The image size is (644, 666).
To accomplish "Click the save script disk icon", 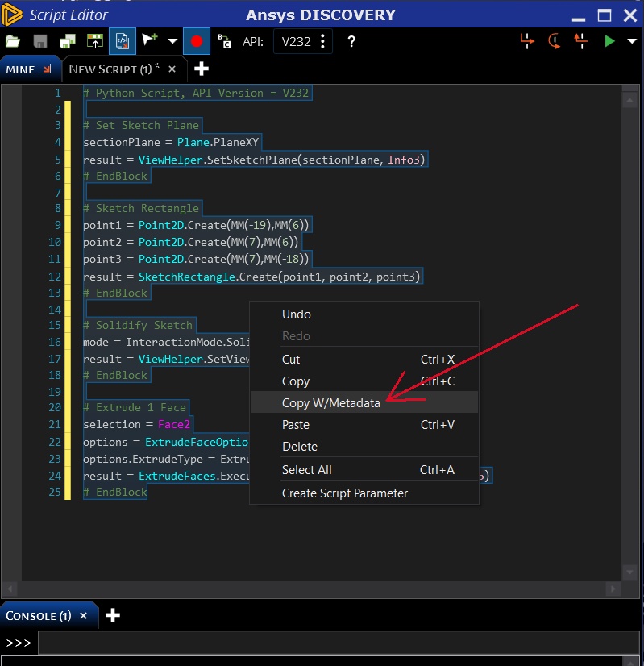I will pyautogui.click(x=39, y=41).
